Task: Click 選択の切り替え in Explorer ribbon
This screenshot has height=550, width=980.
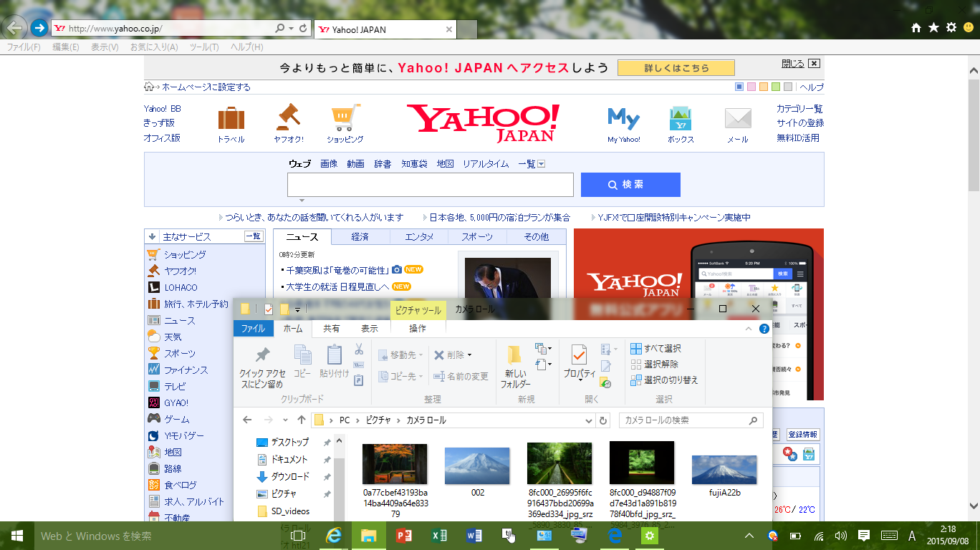Action: pyautogui.click(x=664, y=380)
